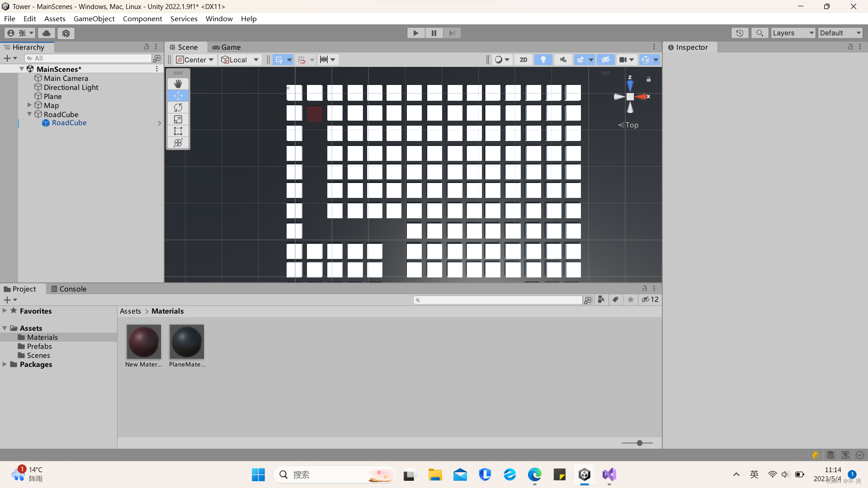The width and height of the screenshot is (868, 488).
Task: Toggle scene audio mute
Action: (563, 60)
